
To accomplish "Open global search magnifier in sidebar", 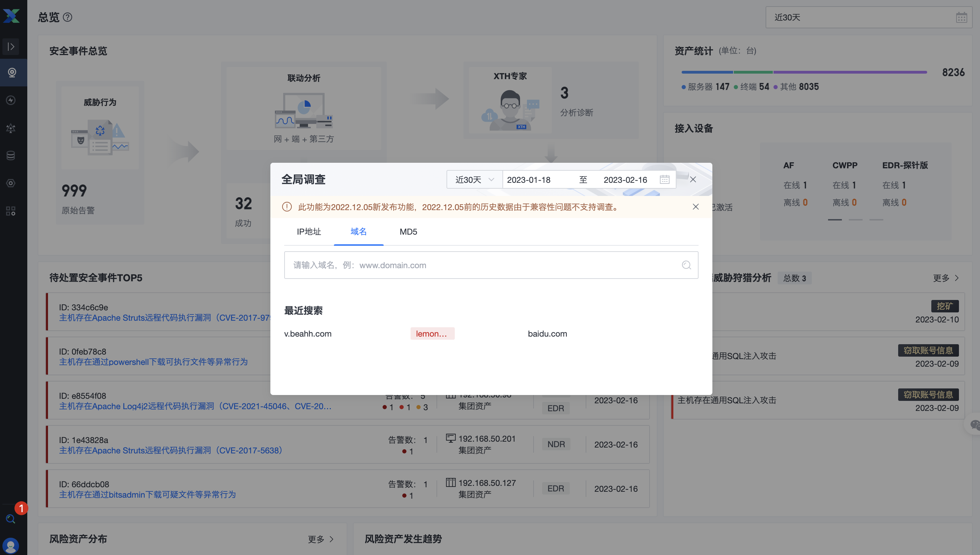I will pos(11,518).
